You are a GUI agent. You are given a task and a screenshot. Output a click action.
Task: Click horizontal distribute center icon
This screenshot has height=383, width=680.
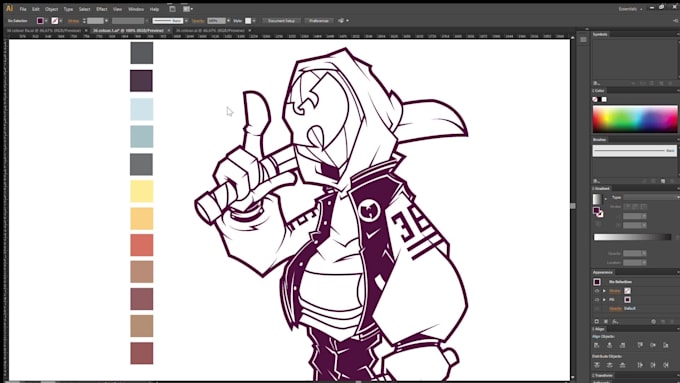(653, 365)
